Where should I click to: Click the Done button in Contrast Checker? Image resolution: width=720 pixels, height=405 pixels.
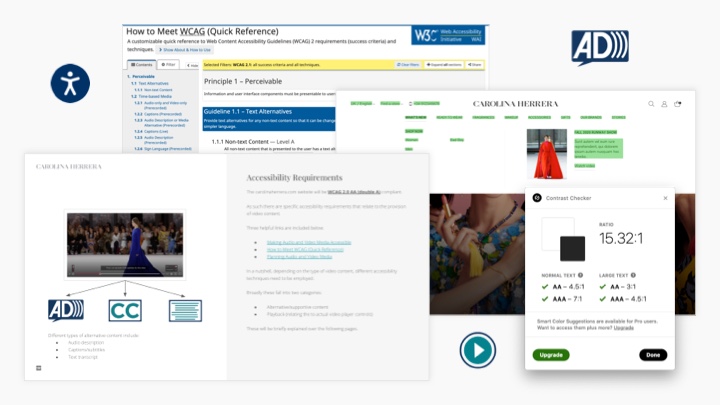pos(653,355)
